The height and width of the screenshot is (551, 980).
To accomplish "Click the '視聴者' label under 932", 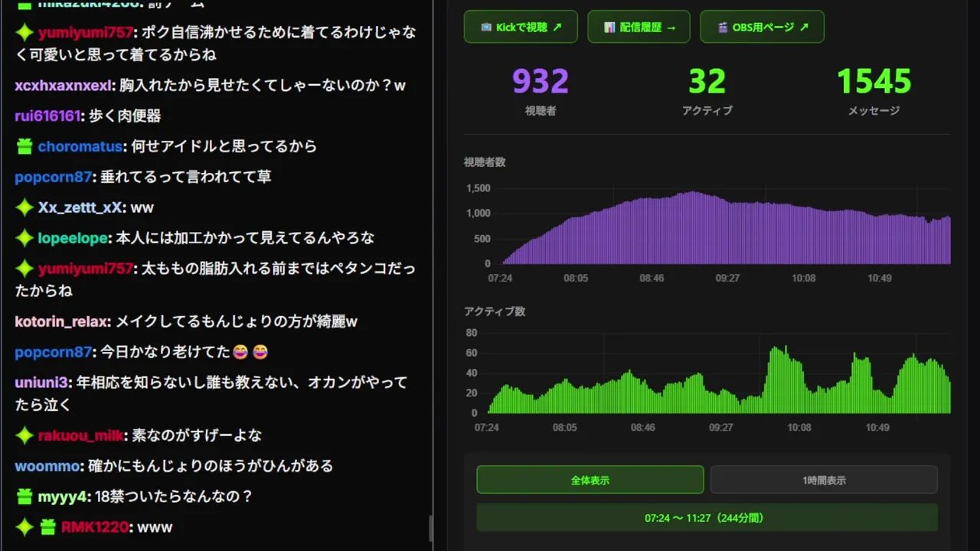I will pyautogui.click(x=541, y=111).
